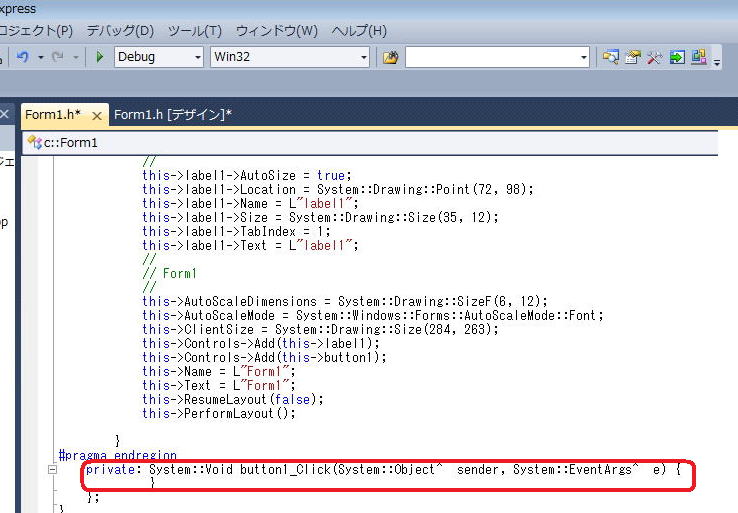Click the PerformLayout() line
The image size is (738, 513).
click(219, 413)
